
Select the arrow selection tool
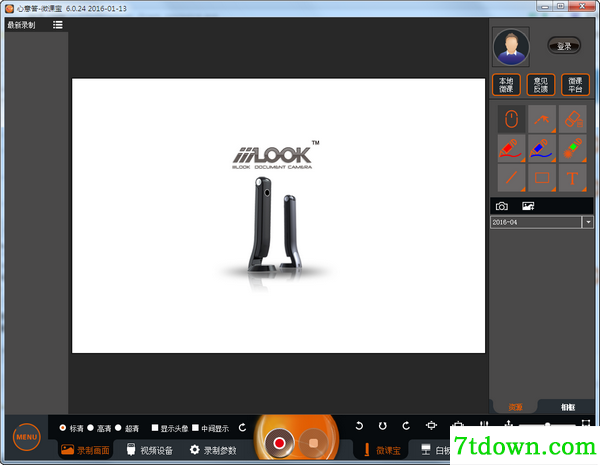542,119
